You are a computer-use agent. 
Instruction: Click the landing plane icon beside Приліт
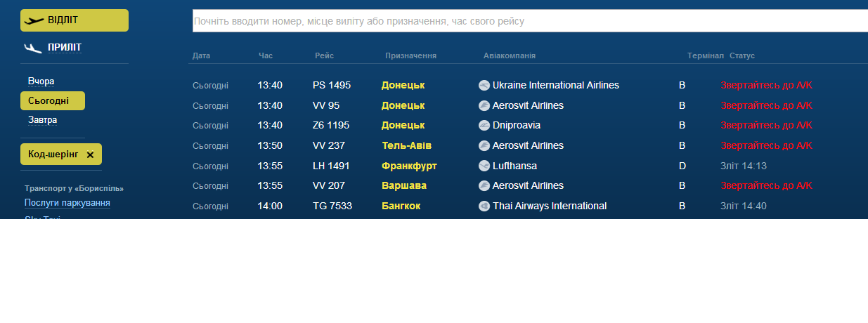pos(33,48)
